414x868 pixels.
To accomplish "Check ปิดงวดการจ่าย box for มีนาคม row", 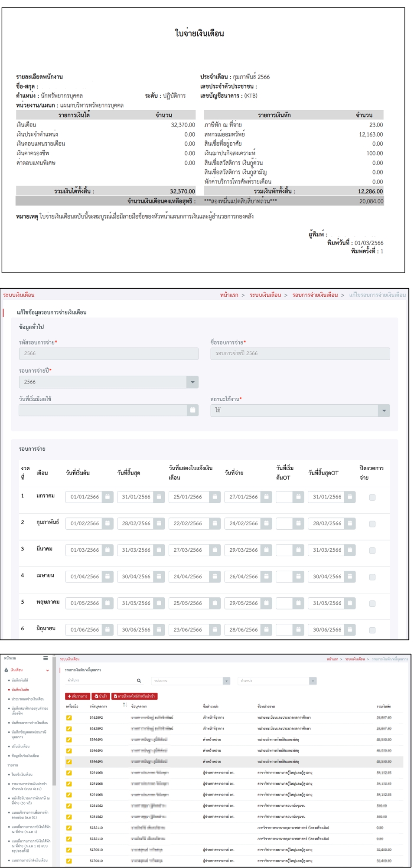I will click(x=372, y=550).
